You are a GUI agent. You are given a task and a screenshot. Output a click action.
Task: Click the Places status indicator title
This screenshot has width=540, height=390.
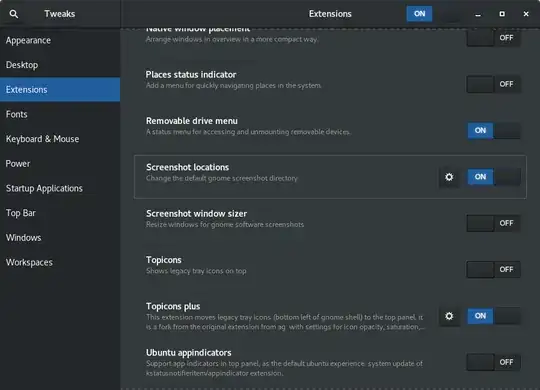pyautogui.click(x=191, y=75)
